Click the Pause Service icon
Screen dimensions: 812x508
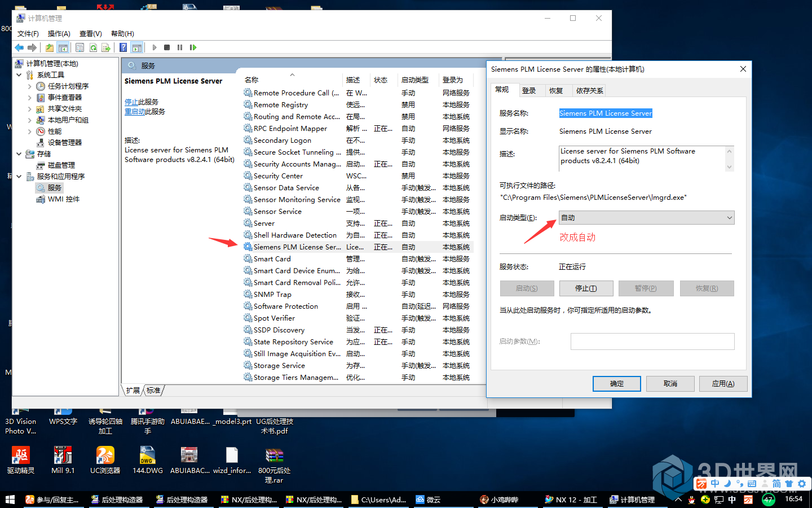pos(180,48)
